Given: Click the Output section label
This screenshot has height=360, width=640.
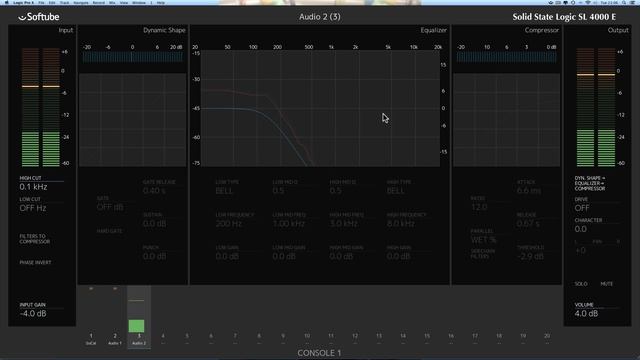Looking at the screenshot, I should (x=618, y=30).
